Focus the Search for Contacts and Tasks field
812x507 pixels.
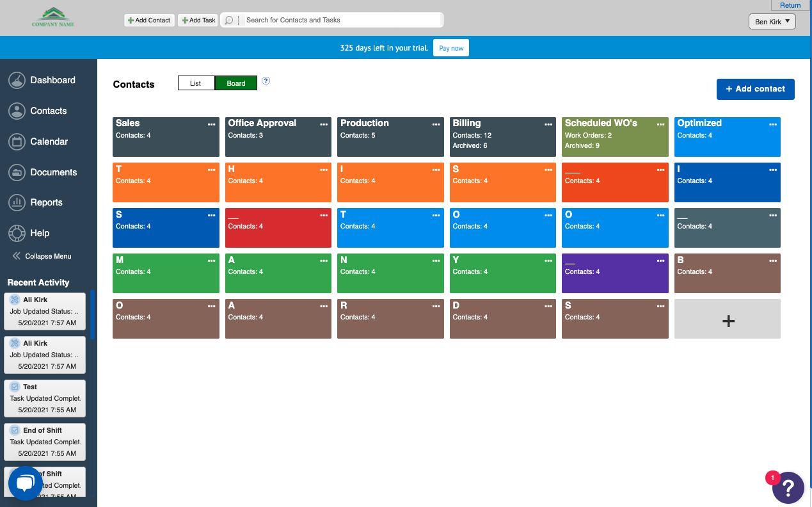(342, 20)
